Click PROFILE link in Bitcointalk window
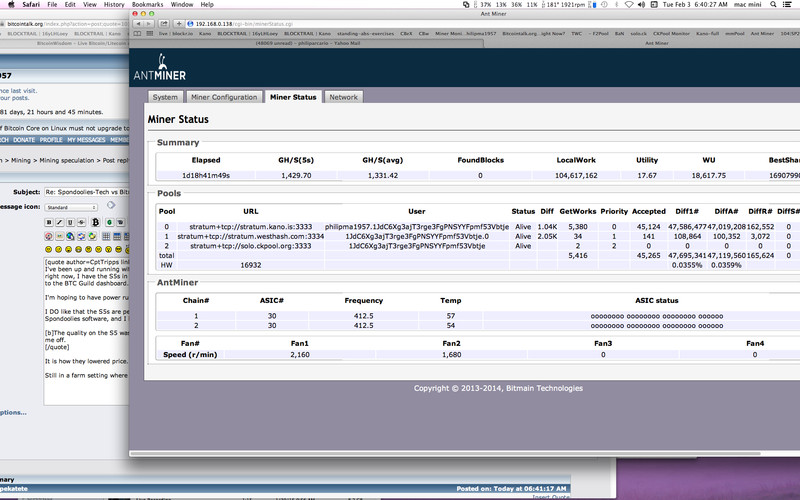 pos(51,140)
